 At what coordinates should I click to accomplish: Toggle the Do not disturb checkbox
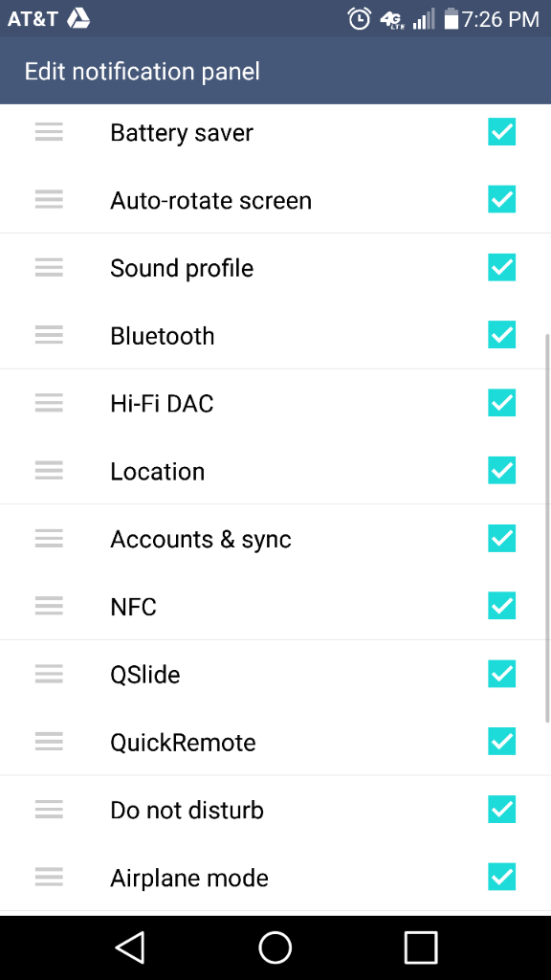pyautogui.click(x=501, y=810)
